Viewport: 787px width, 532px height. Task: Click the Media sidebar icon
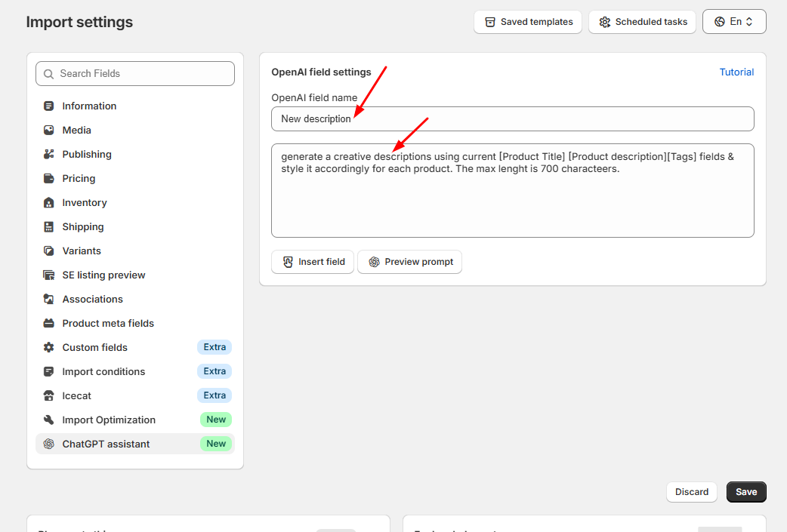(48, 130)
